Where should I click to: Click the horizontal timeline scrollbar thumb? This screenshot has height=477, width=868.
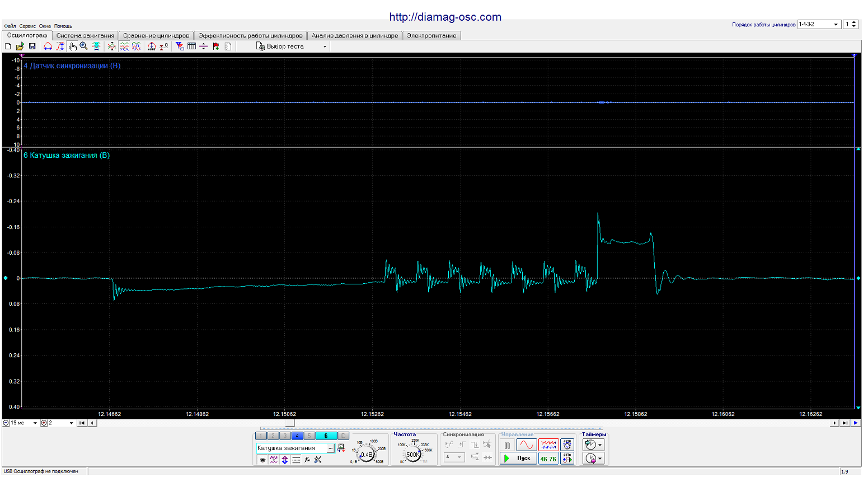point(290,423)
